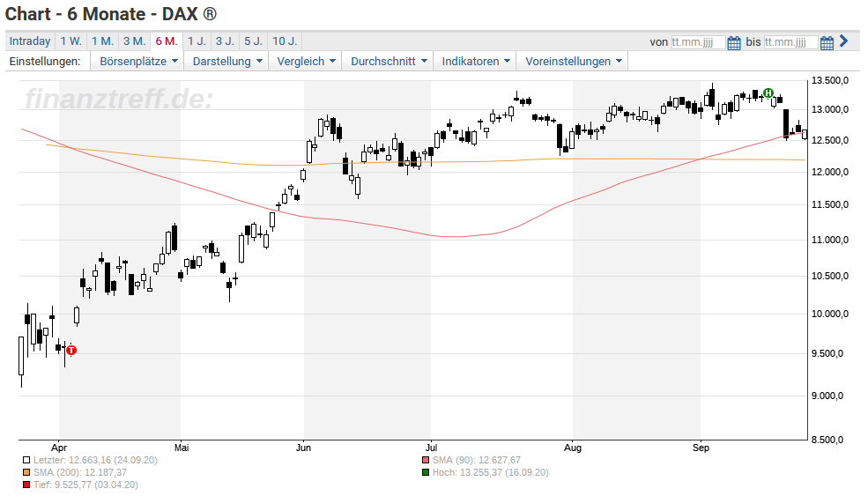
Task: Select the 10 J. timeframe tab
Action: pos(285,41)
